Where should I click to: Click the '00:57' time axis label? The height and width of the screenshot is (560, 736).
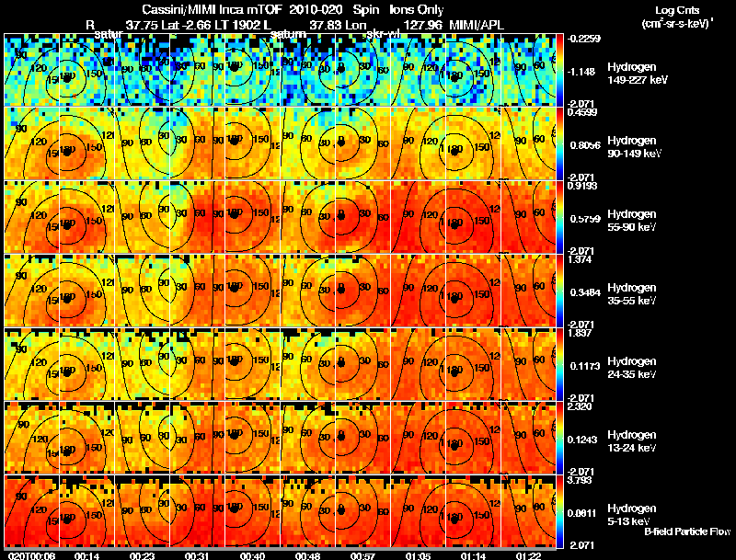tap(362, 555)
